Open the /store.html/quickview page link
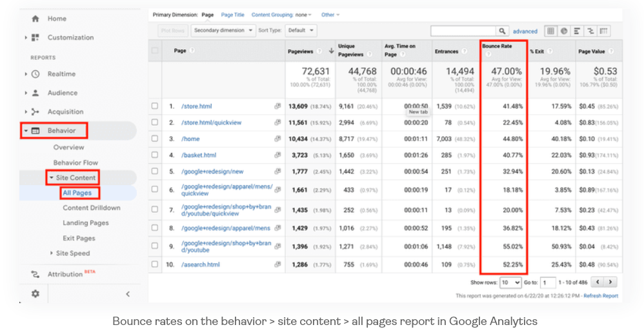Screen dimensions: 644x336 (x=212, y=123)
